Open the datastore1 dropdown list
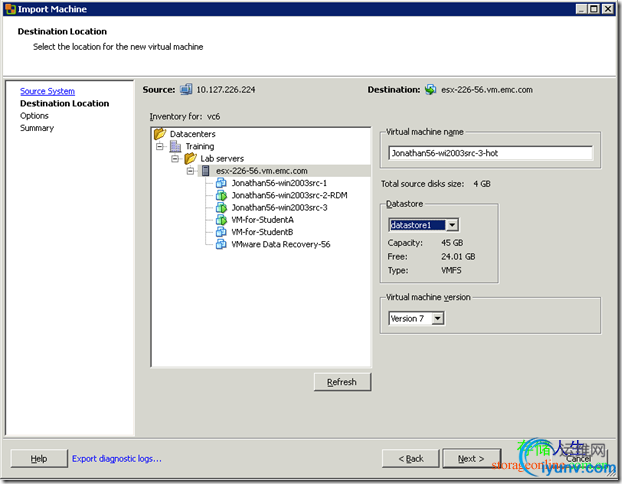Image resolution: width=622 pixels, height=484 pixels. pyautogui.click(x=452, y=225)
